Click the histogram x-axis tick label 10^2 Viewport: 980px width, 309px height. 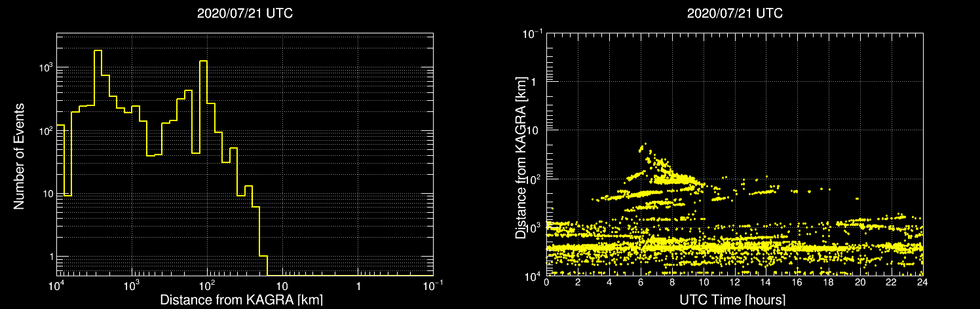208,285
